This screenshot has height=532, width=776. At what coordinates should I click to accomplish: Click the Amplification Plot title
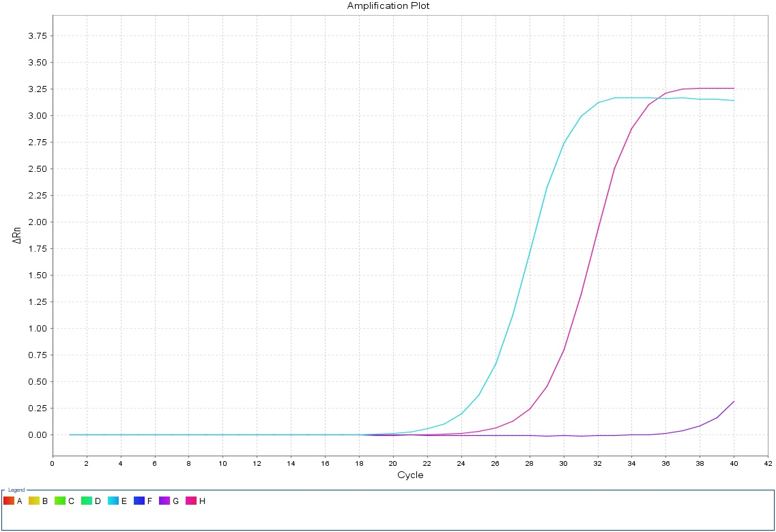[x=388, y=6]
